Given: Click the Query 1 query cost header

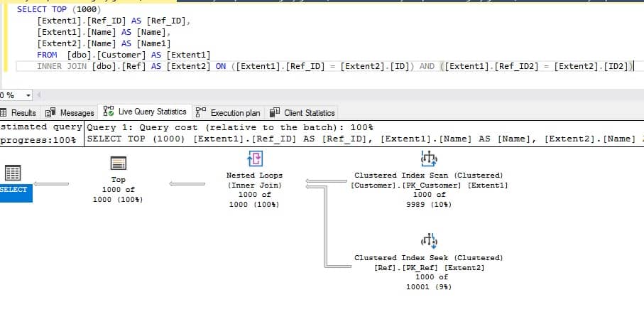Looking at the screenshot, I should pyautogui.click(x=230, y=127).
